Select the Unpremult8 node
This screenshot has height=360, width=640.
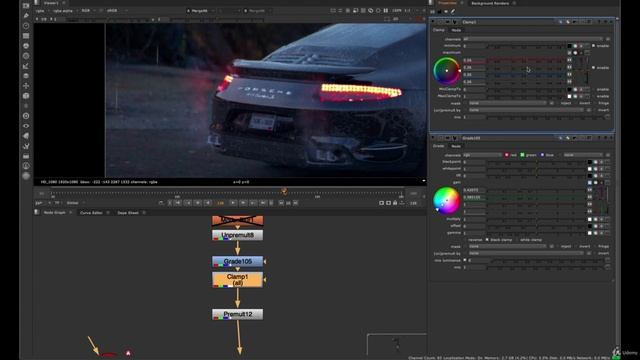click(x=238, y=235)
